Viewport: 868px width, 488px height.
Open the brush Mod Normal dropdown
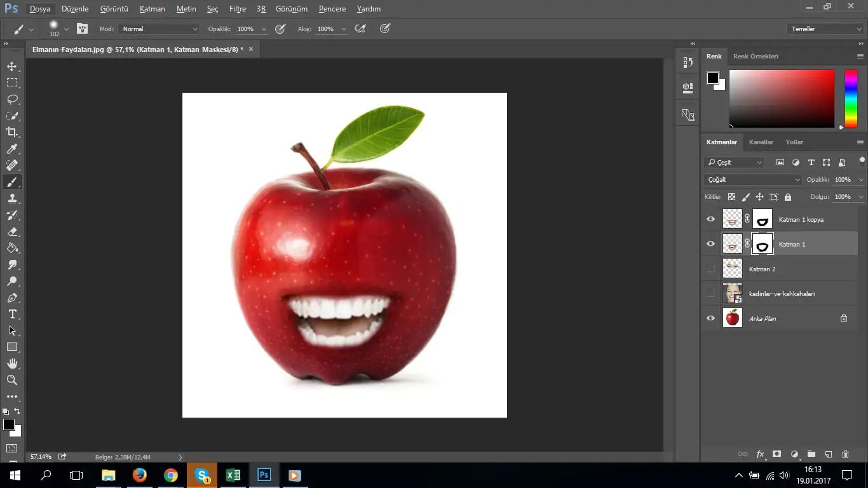159,29
